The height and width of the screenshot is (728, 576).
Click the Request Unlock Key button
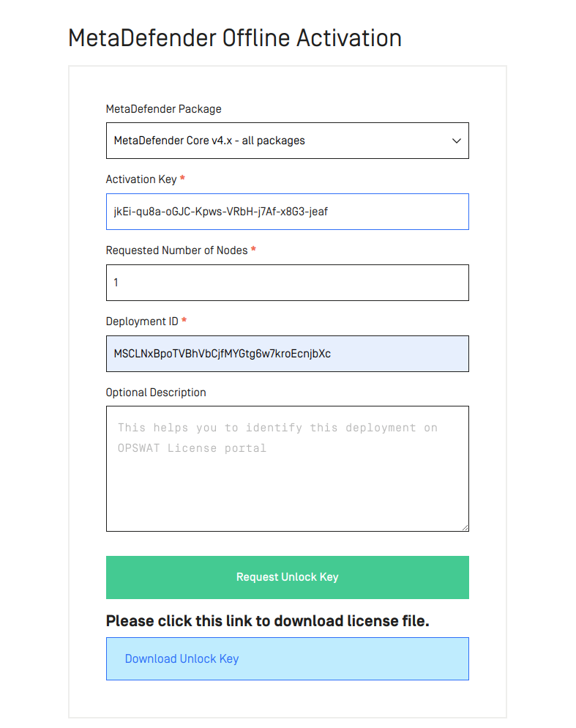coord(288,577)
